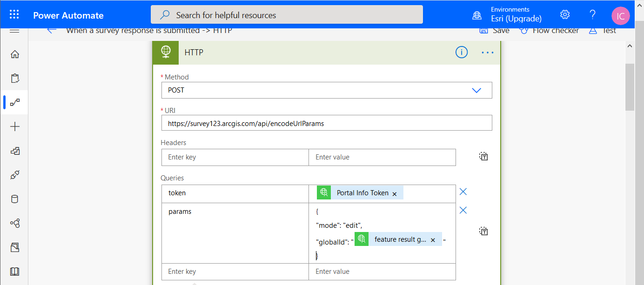Open the waffle app launcher menu
Viewport: 644px width, 285px height.
tap(14, 14)
